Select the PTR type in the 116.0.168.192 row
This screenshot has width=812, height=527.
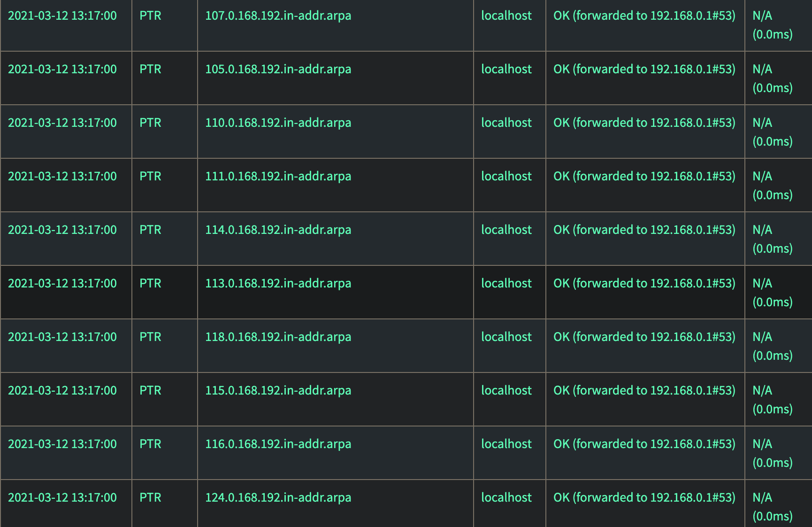click(x=150, y=444)
